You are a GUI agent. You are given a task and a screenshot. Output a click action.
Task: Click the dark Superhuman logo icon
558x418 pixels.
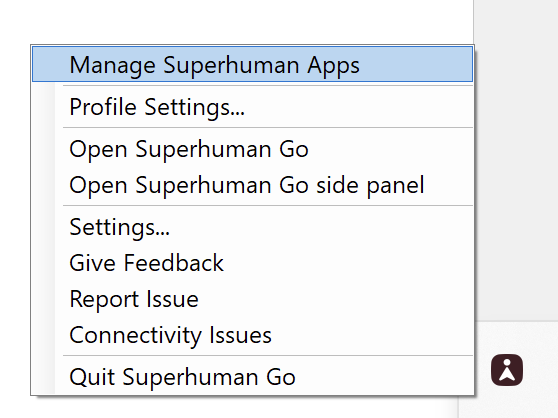(x=507, y=370)
